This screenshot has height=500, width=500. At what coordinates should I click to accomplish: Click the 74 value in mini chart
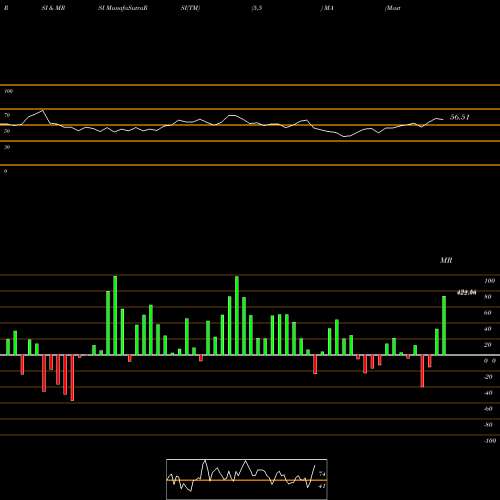(x=322, y=474)
